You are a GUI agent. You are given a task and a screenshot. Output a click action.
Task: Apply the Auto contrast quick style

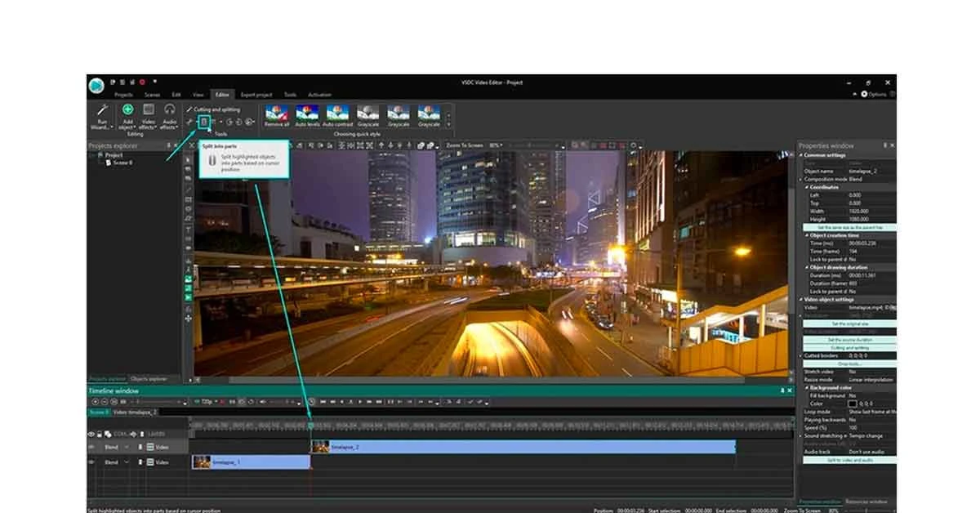coord(338,115)
